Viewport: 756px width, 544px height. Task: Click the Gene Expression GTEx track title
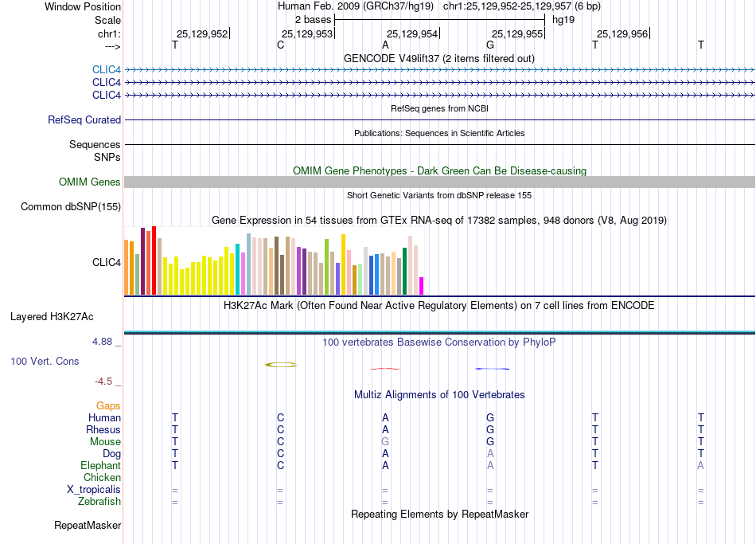tap(438, 220)
